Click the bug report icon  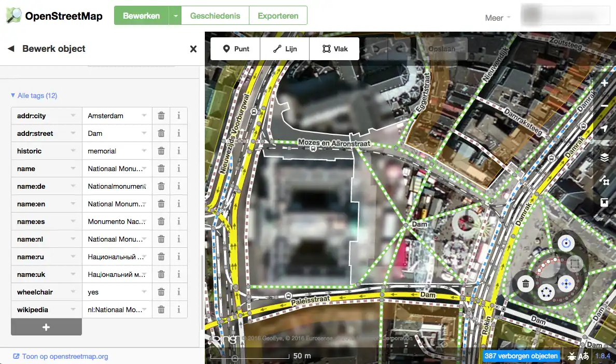571,356
